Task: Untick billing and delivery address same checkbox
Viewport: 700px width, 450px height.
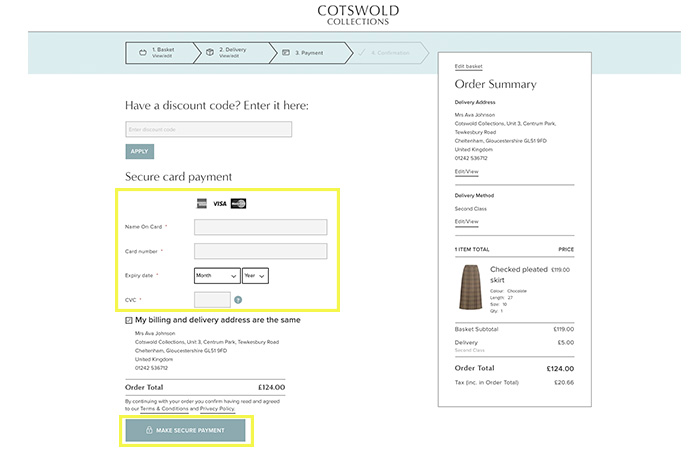Action: tap(129, 321)
